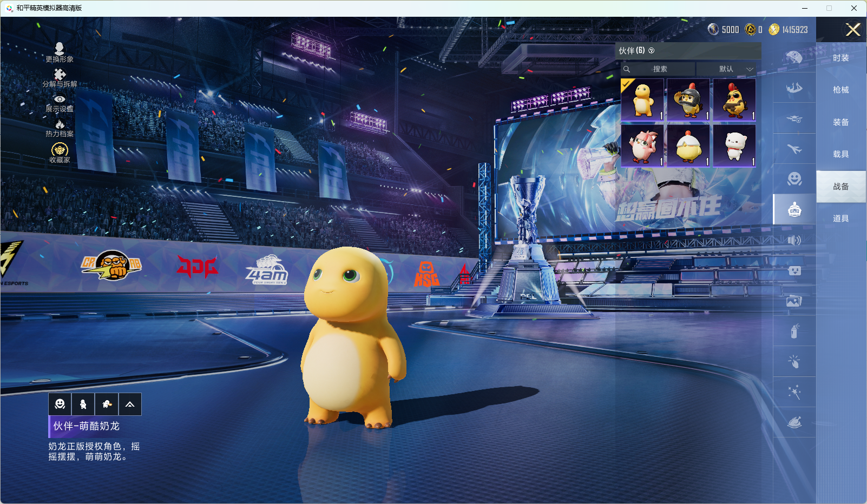Minimize the 和平精英模拟器 window
This screenshot has width=867, height=504.
805,8
